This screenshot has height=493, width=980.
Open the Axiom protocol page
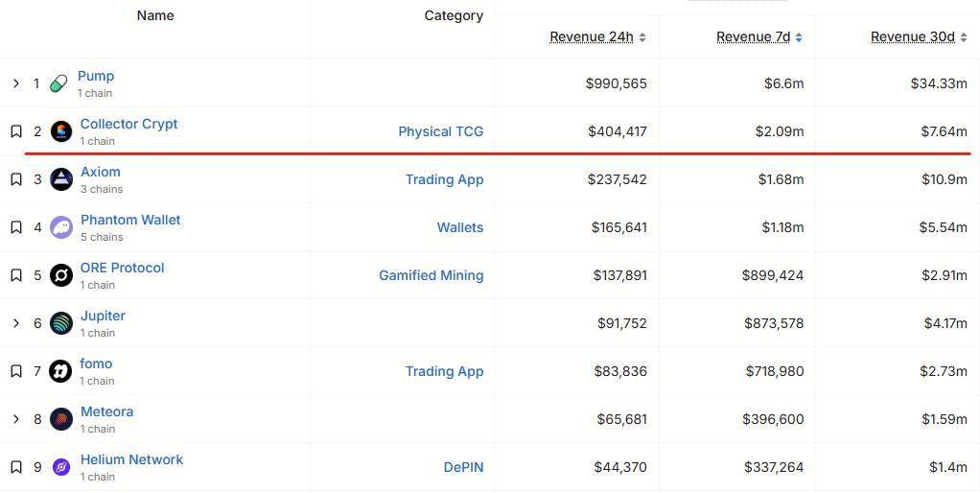pos(100,172)
